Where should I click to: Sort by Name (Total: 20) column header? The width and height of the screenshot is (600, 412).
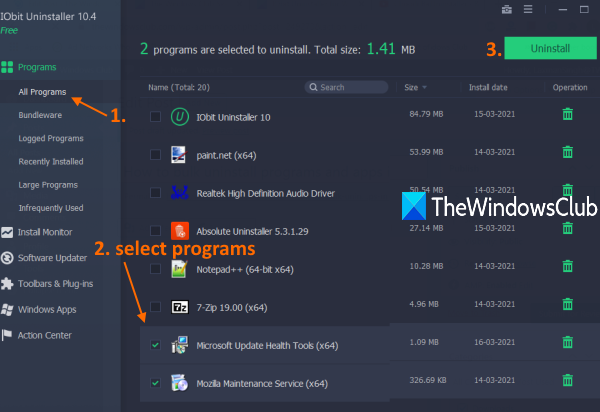click(179, 88)
